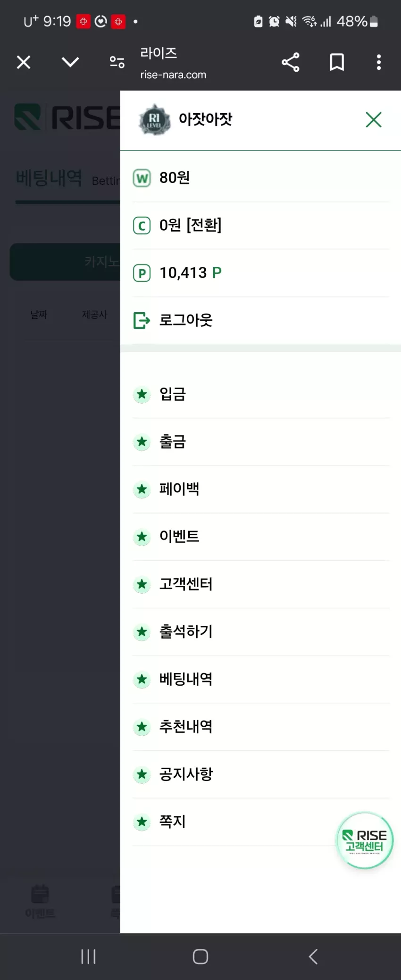Click the W wallet balance icon
The image size is (401, 980).
click(142, 178)
